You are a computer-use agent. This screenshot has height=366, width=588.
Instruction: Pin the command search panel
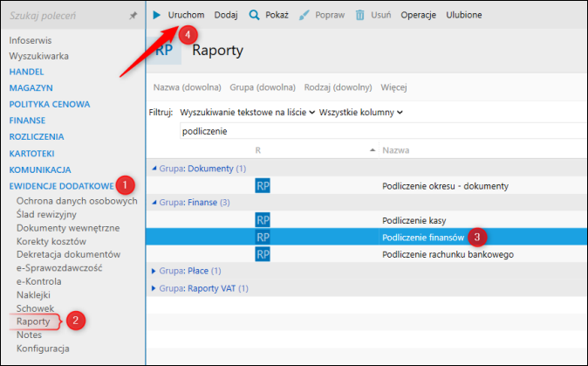(133, 16)
